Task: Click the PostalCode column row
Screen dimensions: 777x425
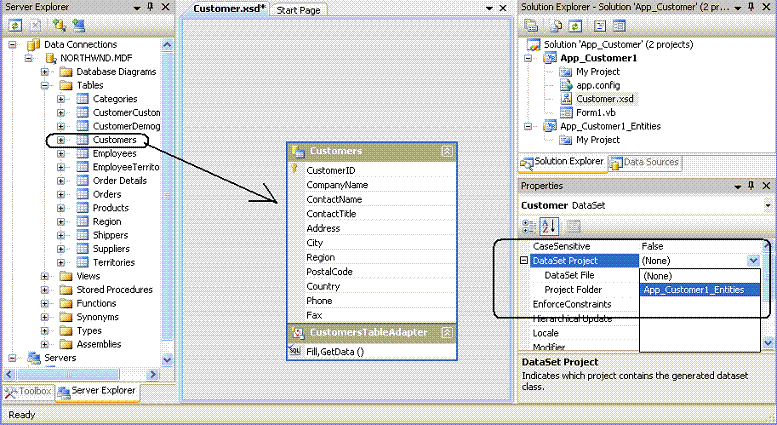Action: pos(372,271)
